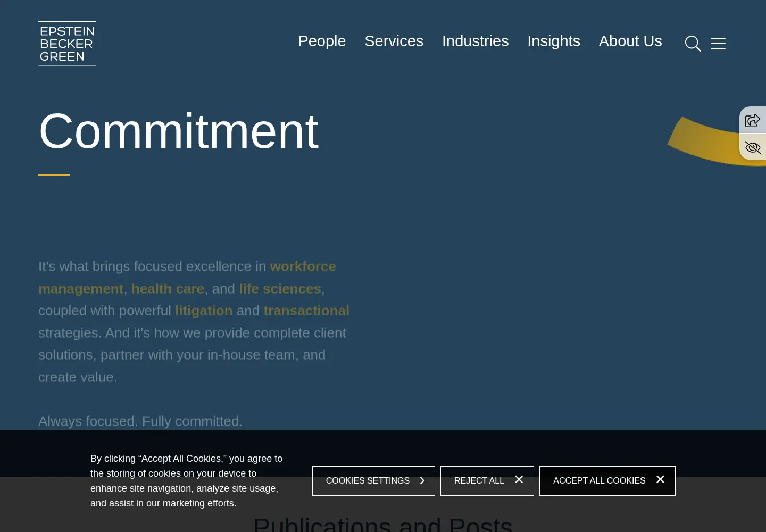Follow the health care link
Screen dimensions: 766x532
[168, 289]
